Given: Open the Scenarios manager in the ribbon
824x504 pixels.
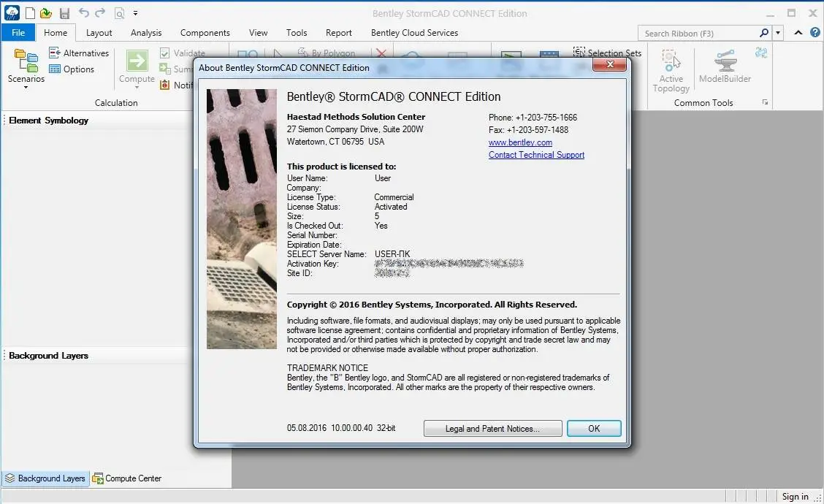Looking at the screenshot, I should tap(26, 65).
